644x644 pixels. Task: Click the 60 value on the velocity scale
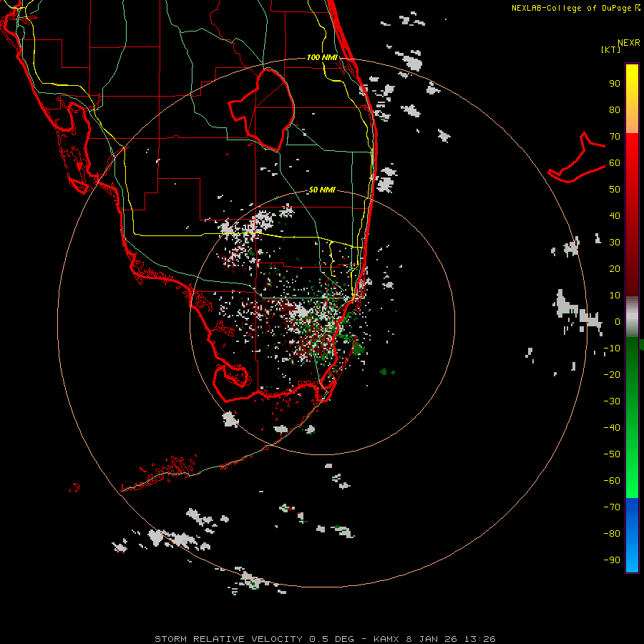click(615, 163)
